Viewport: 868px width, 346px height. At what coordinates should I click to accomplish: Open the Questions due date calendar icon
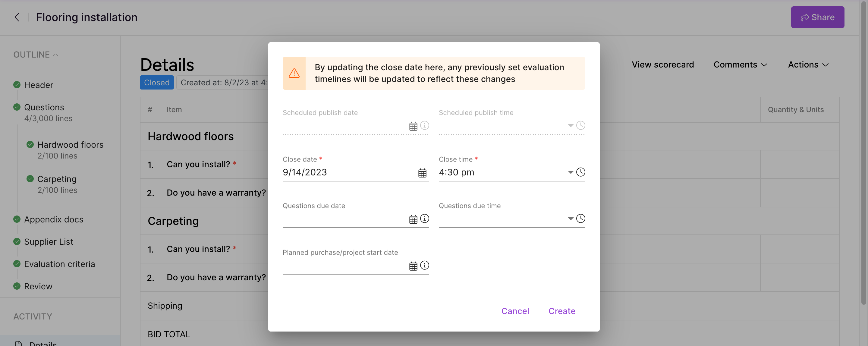coord(413,219)
